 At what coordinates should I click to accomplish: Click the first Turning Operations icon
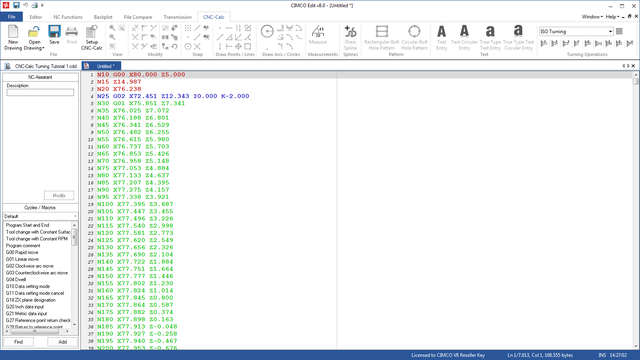(544, 43)
